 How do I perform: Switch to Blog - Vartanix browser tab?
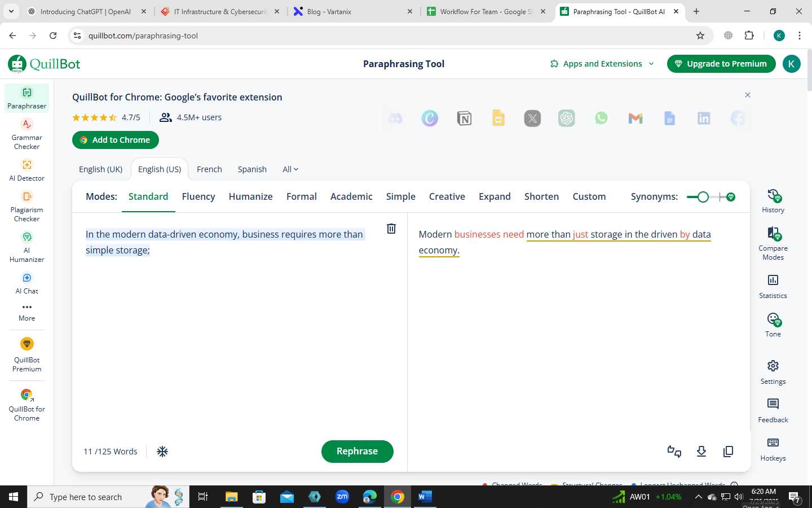tap(354, 11)
